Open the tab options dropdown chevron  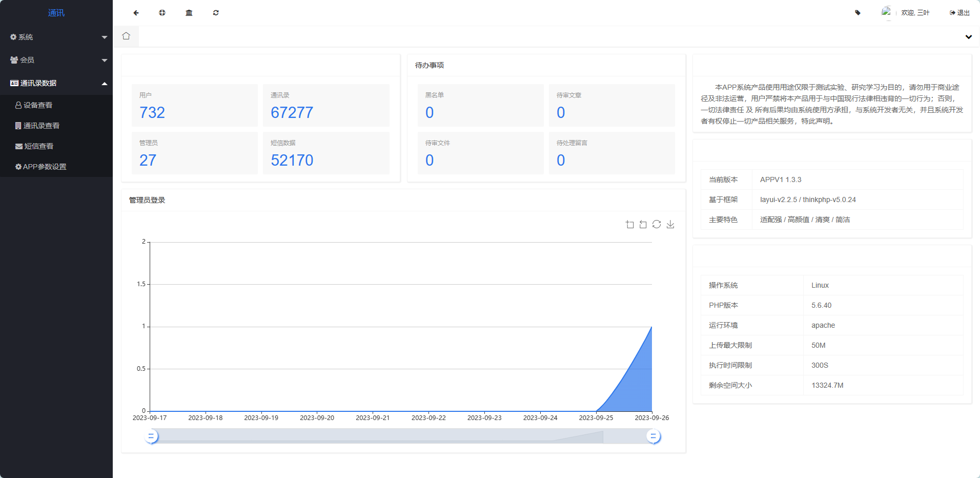[x=968, y=37]
